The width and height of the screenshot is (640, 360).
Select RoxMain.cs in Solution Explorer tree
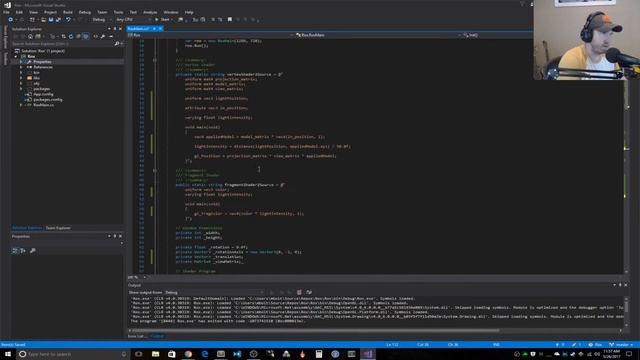pyautogui.click(x=43, y=105)
